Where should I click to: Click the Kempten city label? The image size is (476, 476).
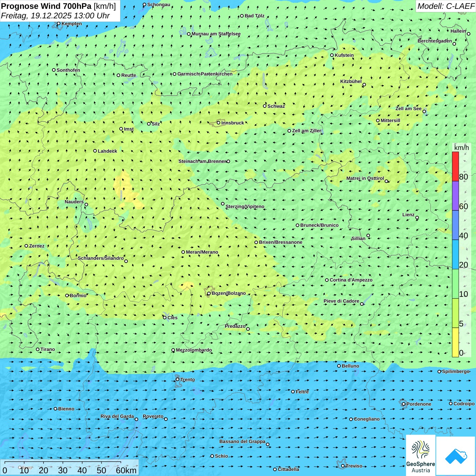click(72, 23)
